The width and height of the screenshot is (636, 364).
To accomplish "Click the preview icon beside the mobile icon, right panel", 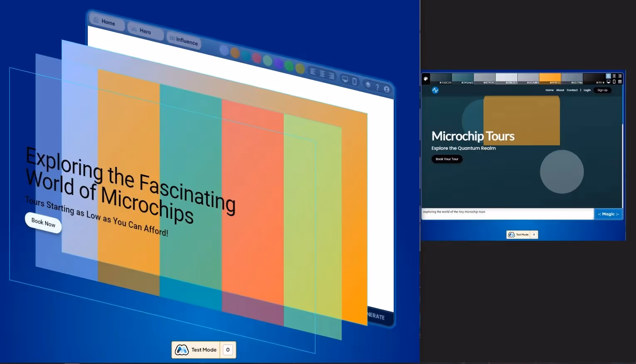I will tap(620, 82).
